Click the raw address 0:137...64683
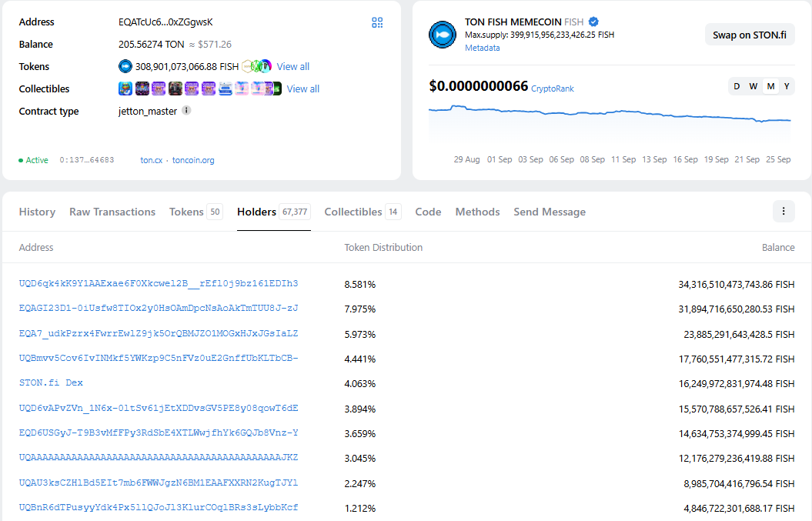This screenshot has width=812, height=521. tap(86, 160)
